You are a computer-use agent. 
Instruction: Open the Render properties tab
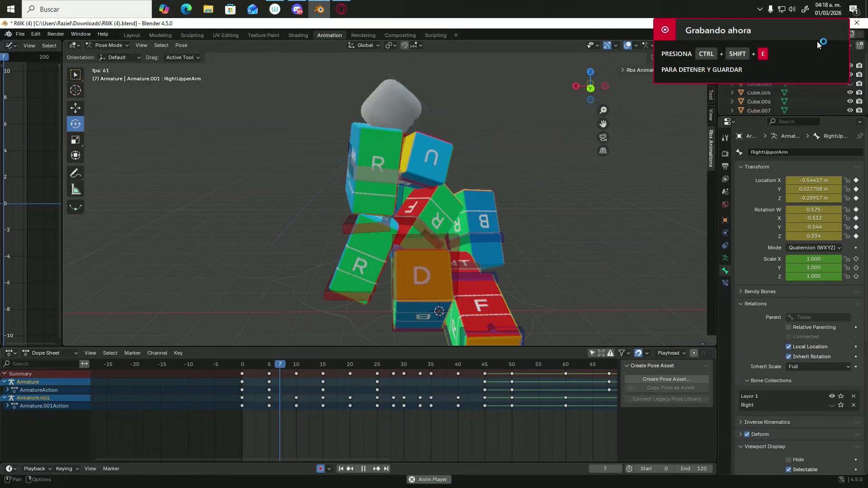(725, 154)
